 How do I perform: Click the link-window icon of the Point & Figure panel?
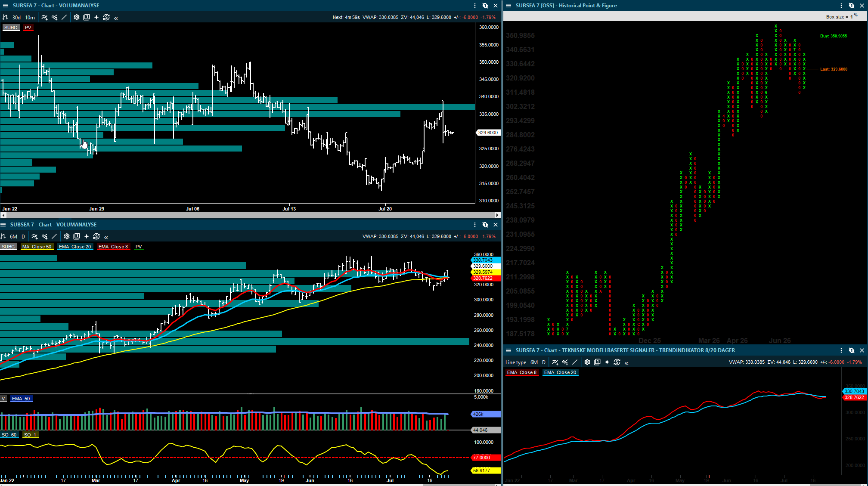pos(852,6)
